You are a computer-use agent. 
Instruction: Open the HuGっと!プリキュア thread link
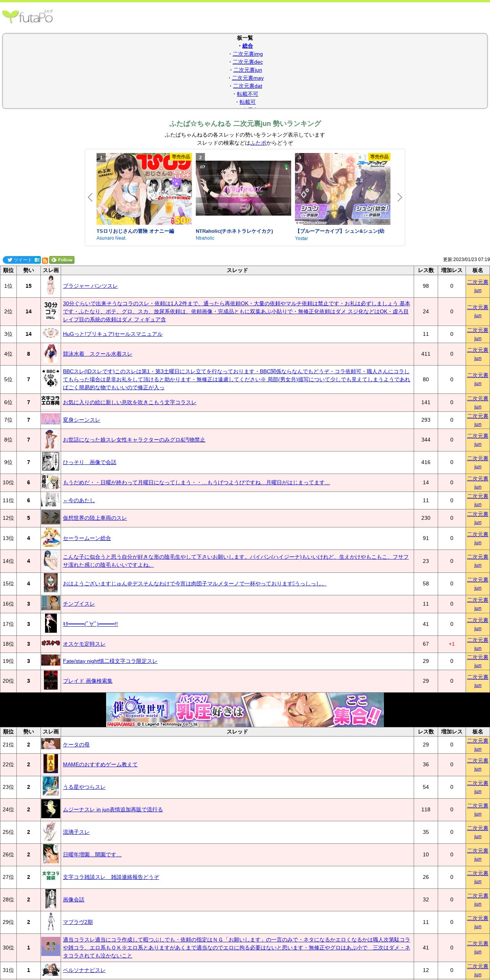pyautogui.click(x=113, y=334)
